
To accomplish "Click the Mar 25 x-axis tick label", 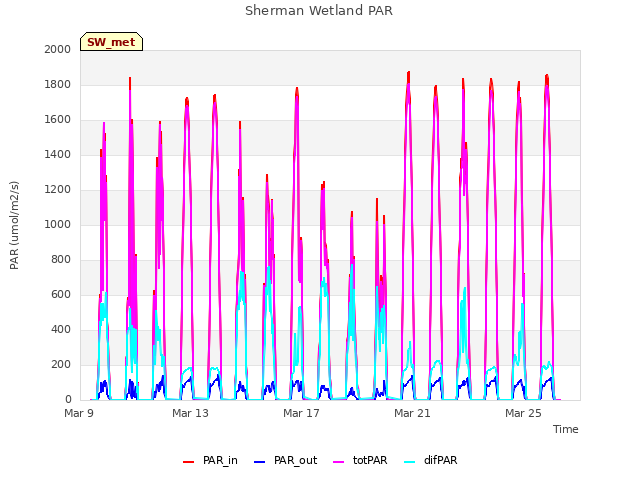I will pos(523,413).
